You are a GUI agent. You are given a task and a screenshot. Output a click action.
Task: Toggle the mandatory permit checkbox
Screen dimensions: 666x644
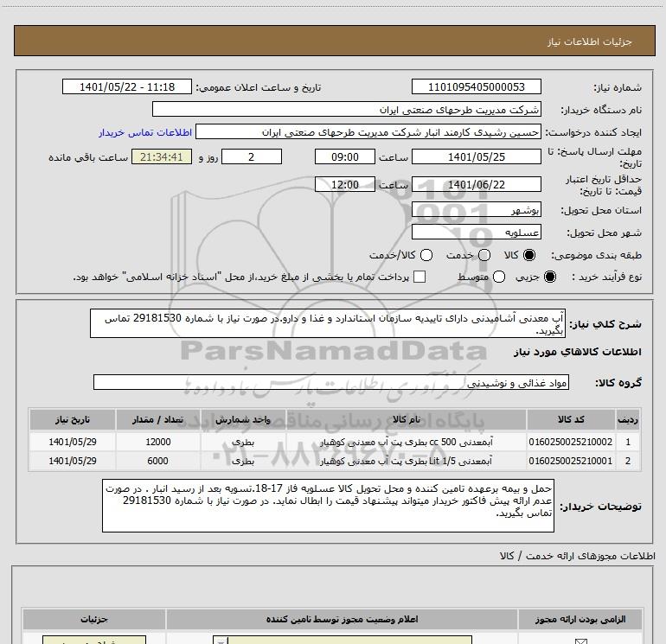pos(580,641)
